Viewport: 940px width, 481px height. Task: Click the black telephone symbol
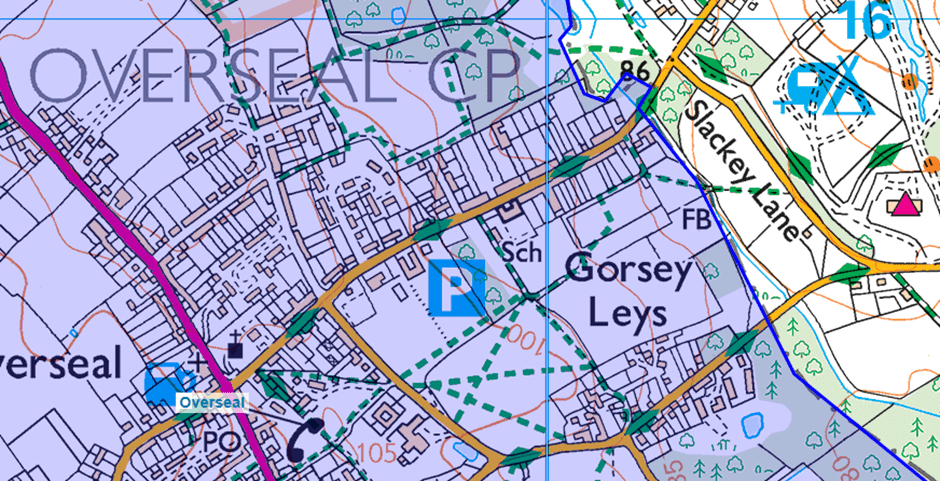304,440
